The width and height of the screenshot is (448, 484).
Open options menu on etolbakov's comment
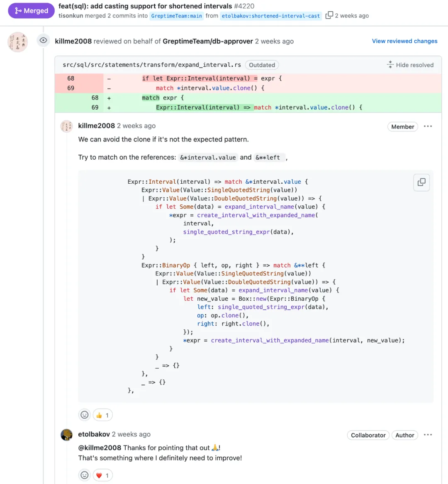tap(428, 435)
